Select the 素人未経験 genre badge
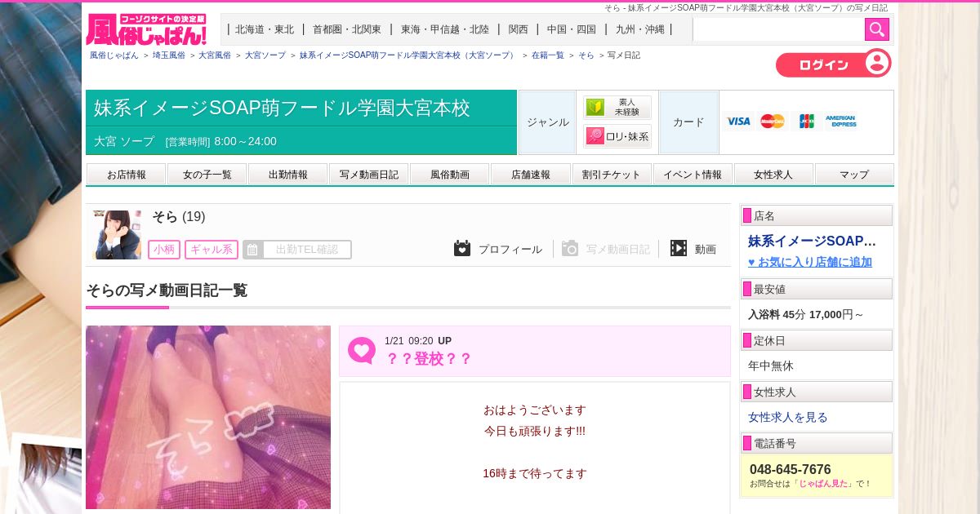 pos(617,108)
